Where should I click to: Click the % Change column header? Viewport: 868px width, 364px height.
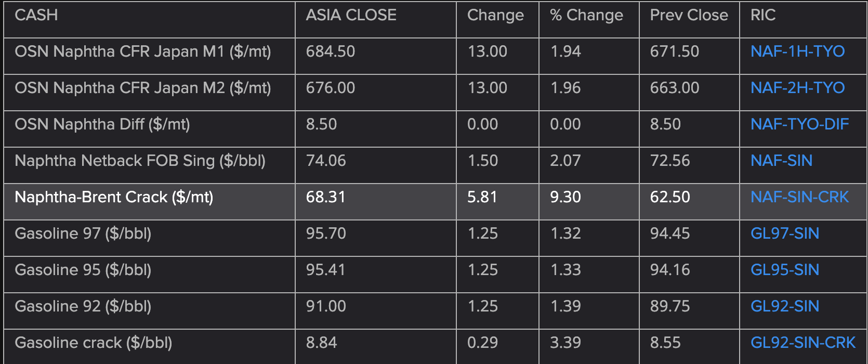coord(586,15)
